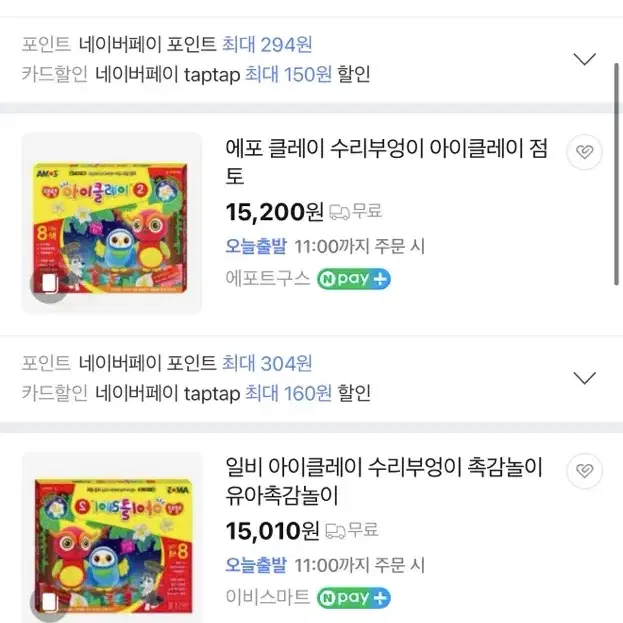Visit seller 에포트구스 store link

click(267, 278)
